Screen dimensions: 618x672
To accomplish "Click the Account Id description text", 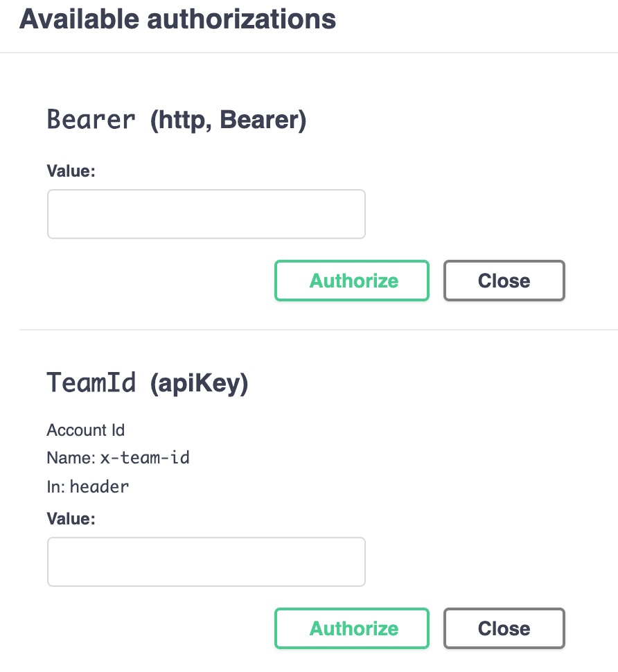I will point(86,430).
